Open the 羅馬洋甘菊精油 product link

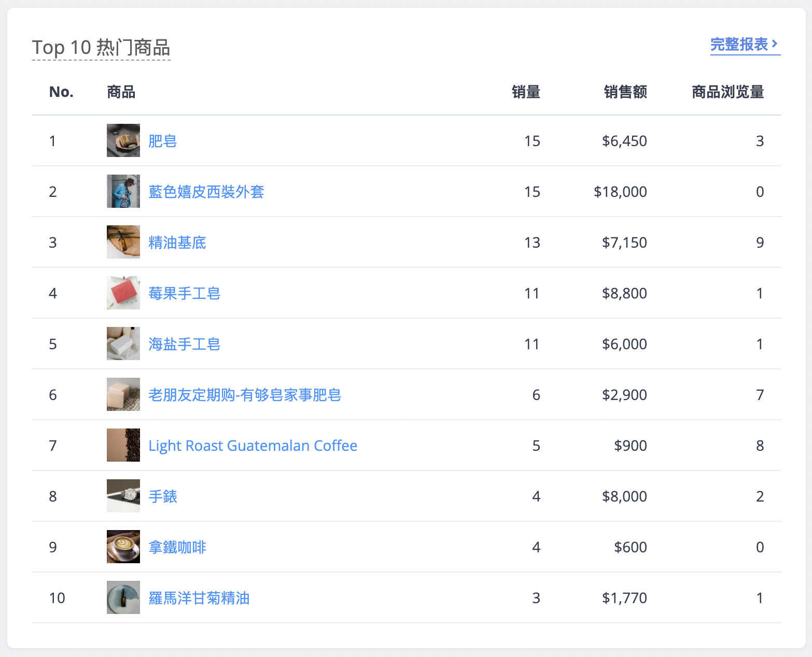[x=199, y=598]
